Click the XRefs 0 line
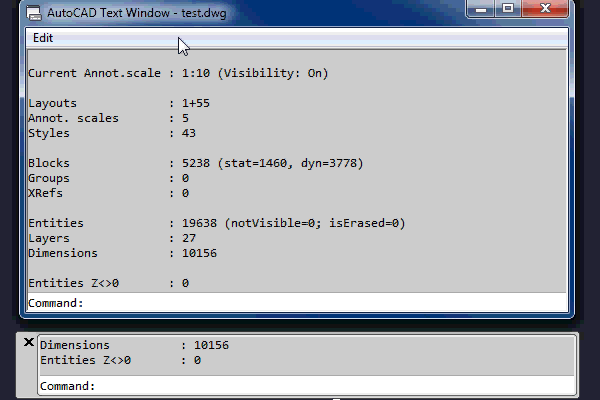600x400 pixels. coord(108,193)
